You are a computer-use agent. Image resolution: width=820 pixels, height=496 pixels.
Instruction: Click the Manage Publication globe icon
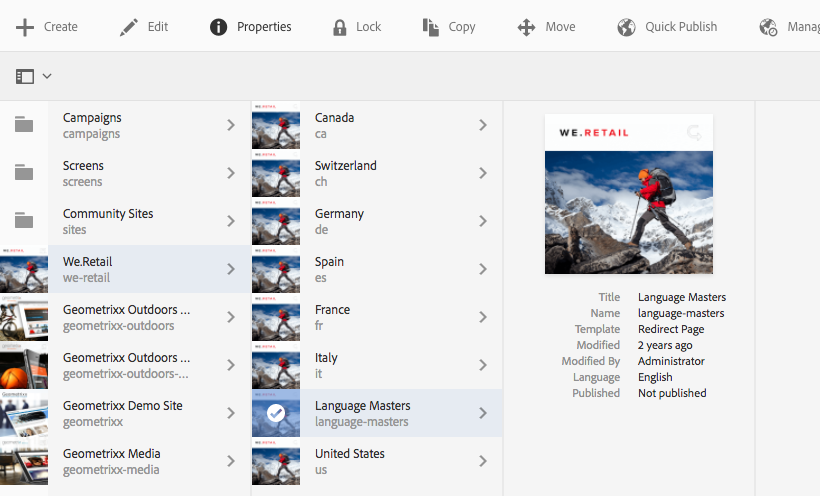tap(768, 27)
